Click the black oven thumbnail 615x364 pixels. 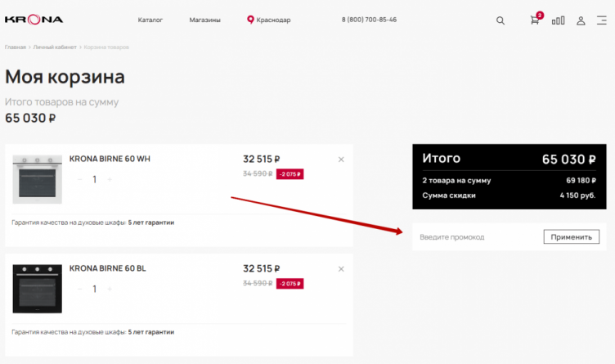click(38, 289)
